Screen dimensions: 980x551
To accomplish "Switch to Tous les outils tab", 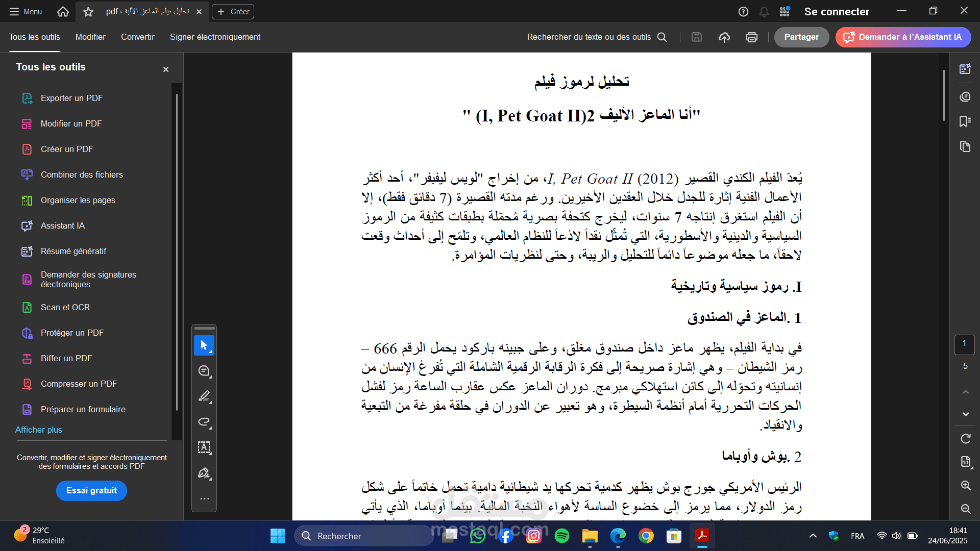I will pos(34,37).
